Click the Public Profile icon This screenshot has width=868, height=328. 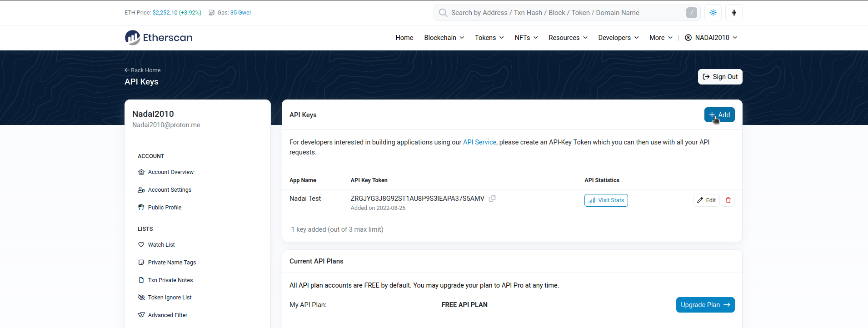coord(141,208)
